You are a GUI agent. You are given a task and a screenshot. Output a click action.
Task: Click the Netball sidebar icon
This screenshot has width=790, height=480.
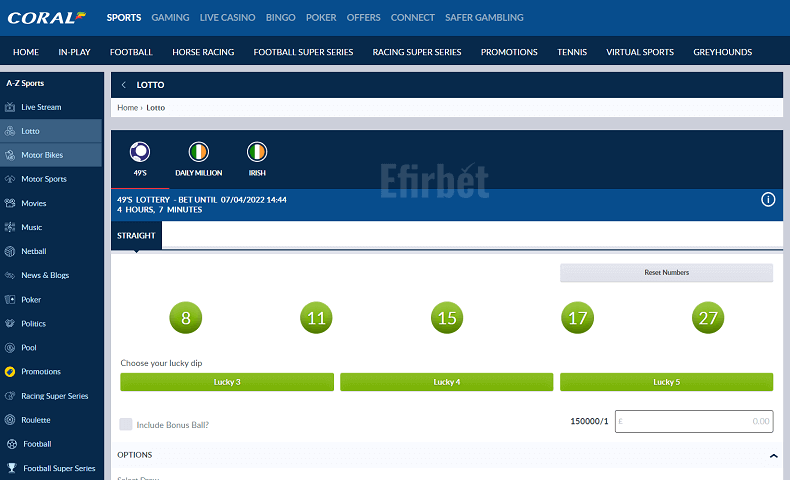10,251
